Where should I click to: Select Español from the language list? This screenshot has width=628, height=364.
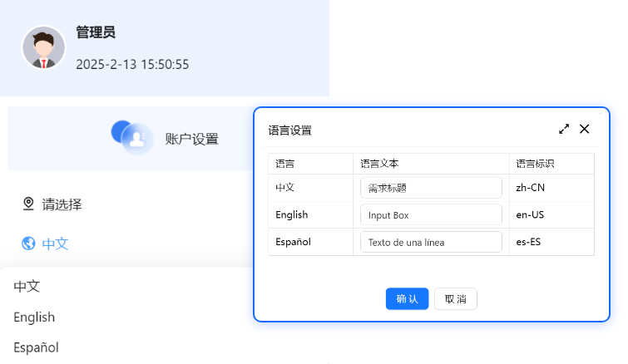coord(36,347)
